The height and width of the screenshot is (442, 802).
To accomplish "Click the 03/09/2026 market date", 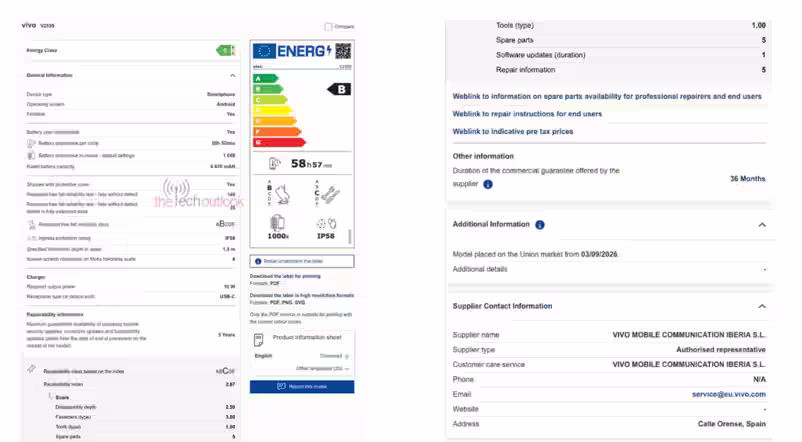I will pyautogui.click(x=599, y=254).
